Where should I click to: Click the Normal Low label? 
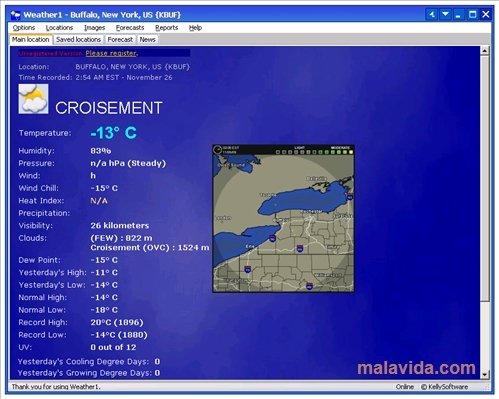[42, 310]
